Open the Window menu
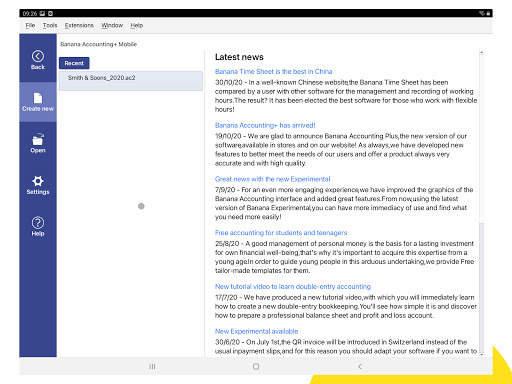Viewport: 512px width, 384px height. tap(112, 25)
